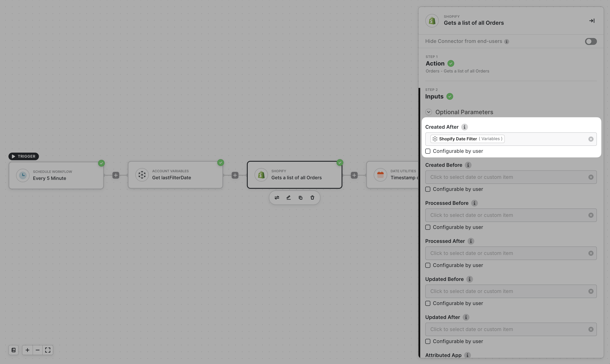Click the zoom in plus icon
The width and height of the screenshot is (610, 364).
tap(27, 350)
